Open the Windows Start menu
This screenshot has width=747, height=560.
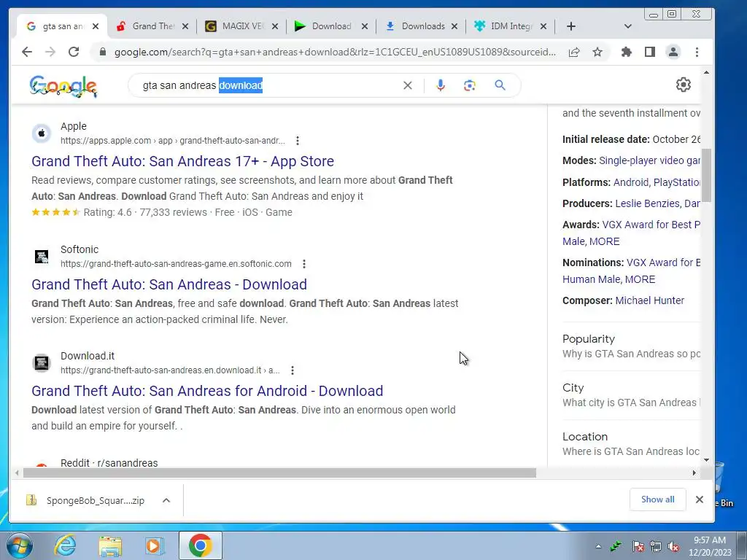pos(19,545)
